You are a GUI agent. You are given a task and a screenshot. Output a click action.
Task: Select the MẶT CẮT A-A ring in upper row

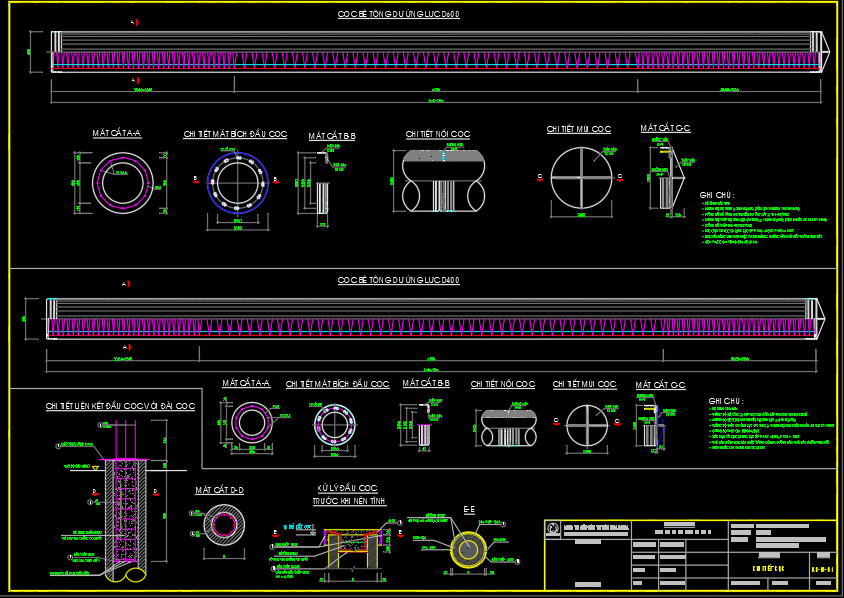[x=117, y=183]
